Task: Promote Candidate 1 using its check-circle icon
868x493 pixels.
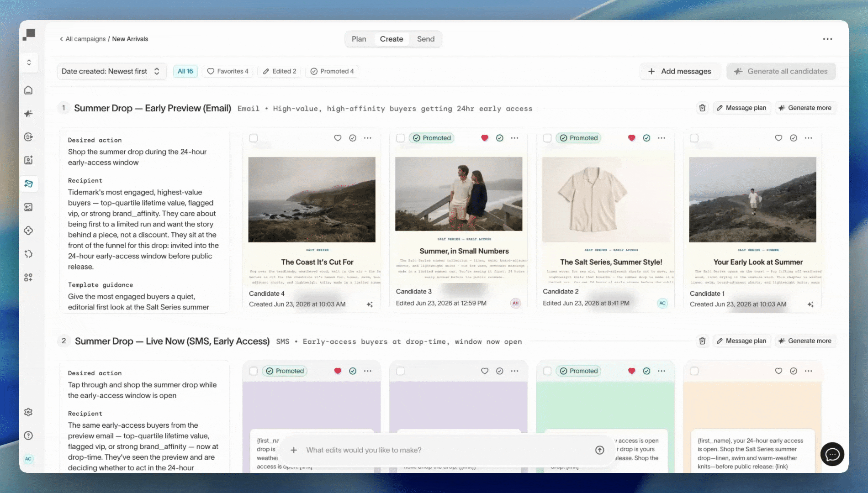Action: pyautogui.click(x=794, y=138)
